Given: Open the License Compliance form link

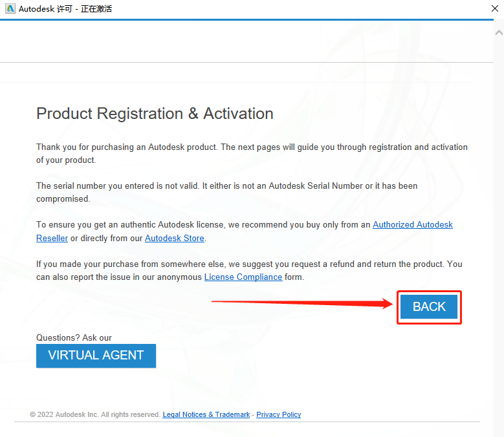Looking at the screenshot, I should pos(243,277).
